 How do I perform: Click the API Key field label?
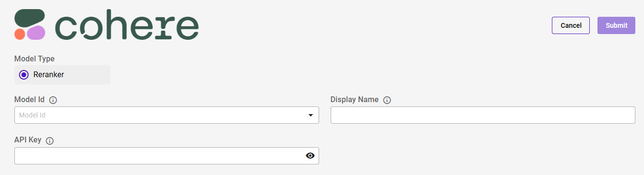click(28, 140)
